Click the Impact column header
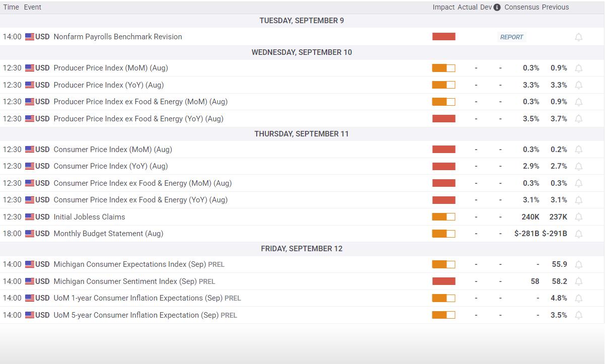Screen dimensions: 605x364 pos(443,7)
